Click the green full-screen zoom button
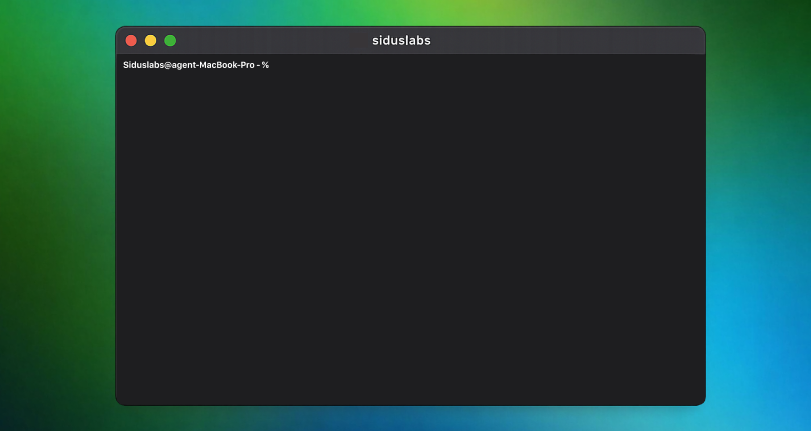 [170, 41]
